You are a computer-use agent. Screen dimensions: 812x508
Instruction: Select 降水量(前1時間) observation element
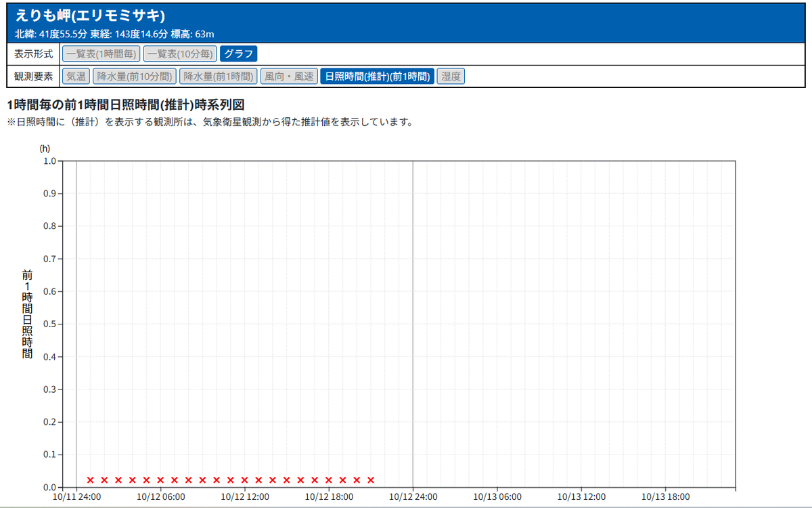click(218, 77)
